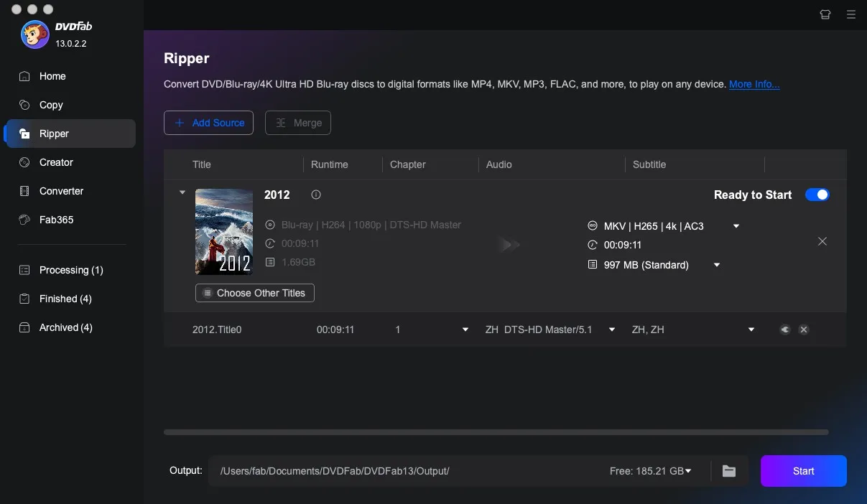Viewport: 867px width, 504px height.
Task: Collapse the 2012 title row
Action: tap(182, 192)
